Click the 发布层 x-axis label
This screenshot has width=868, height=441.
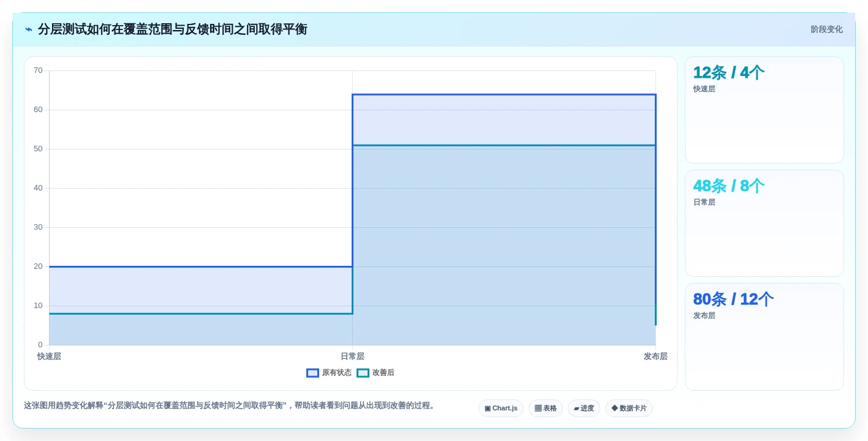[655, 356]
